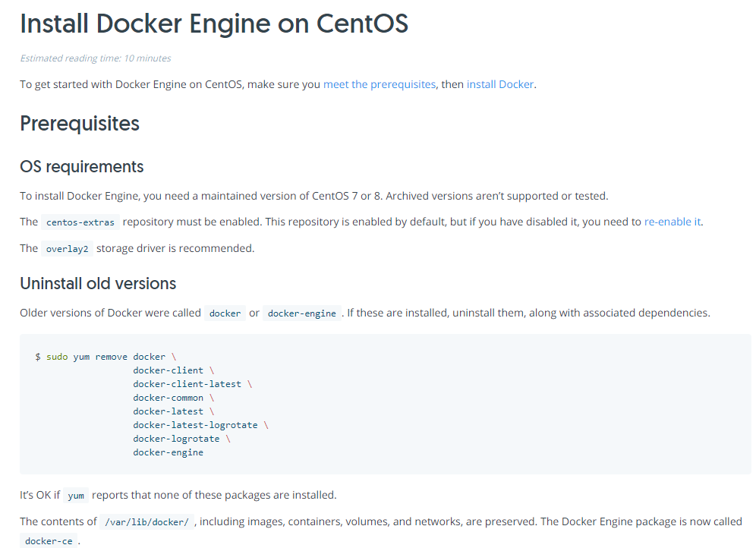This screenshot has height=548, width=756.
Task: Click the '/var/lib/docker/' inline code
Action: coord(146,522)
